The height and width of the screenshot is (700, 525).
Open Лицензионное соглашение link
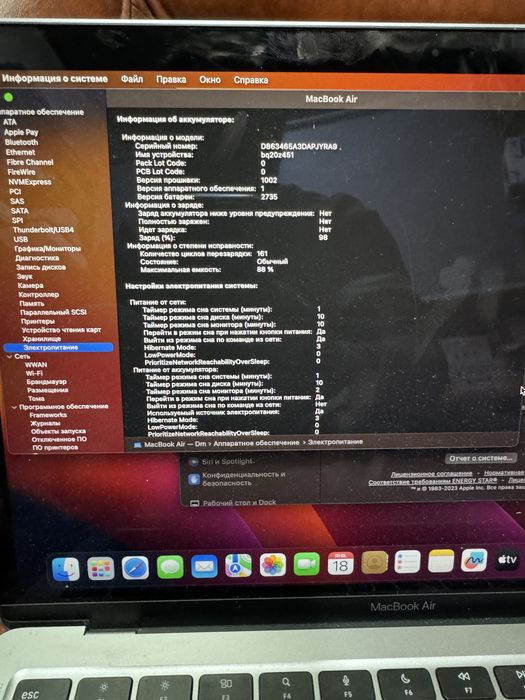click(431, 474)
